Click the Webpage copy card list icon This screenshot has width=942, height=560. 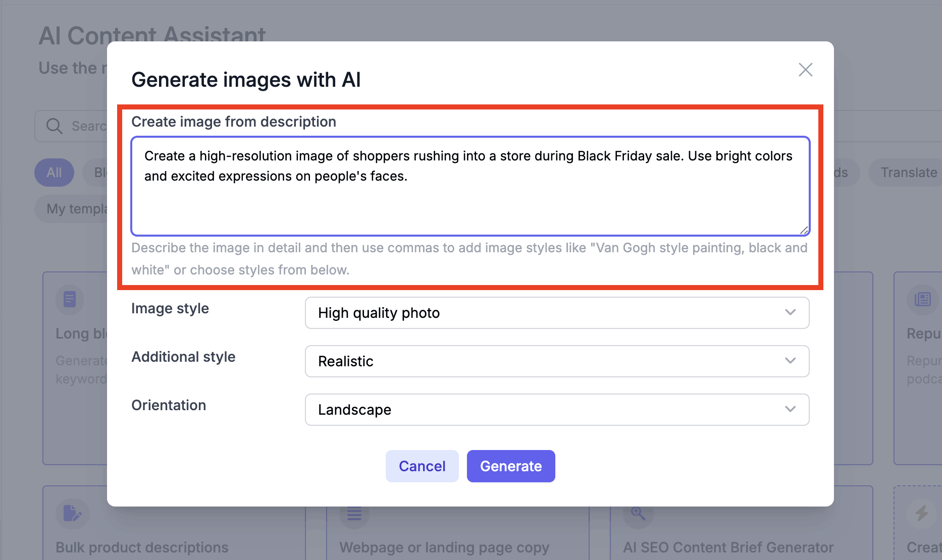coord(354,514)
